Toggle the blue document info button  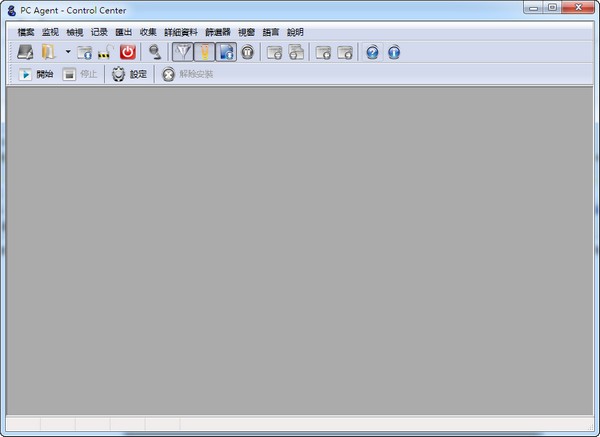point(226,52)
